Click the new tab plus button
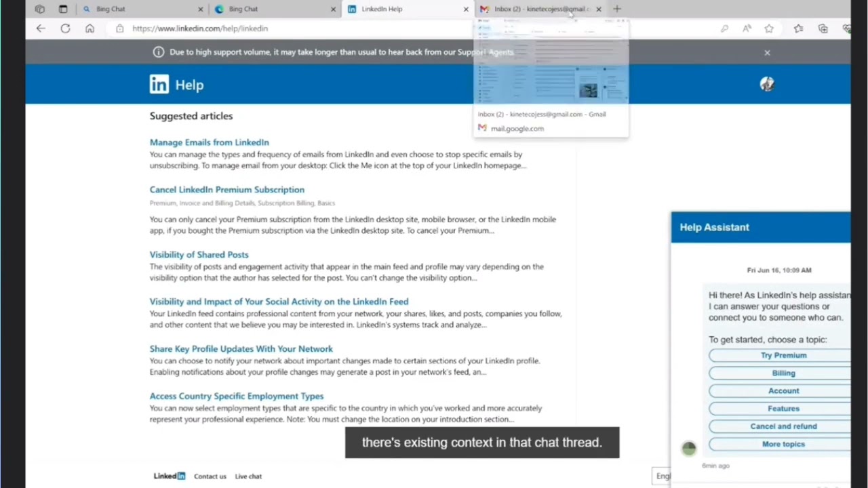 pos(616,9)
